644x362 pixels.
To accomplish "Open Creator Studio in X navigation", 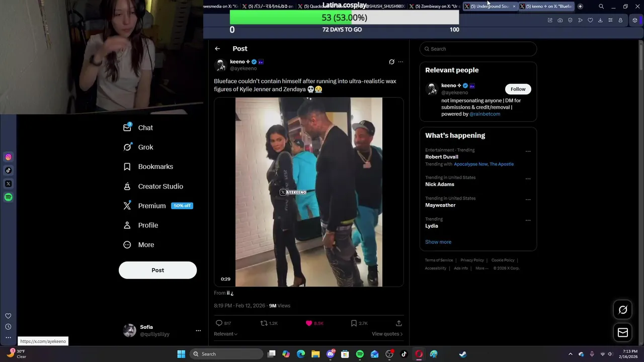I will coord(153,186).
